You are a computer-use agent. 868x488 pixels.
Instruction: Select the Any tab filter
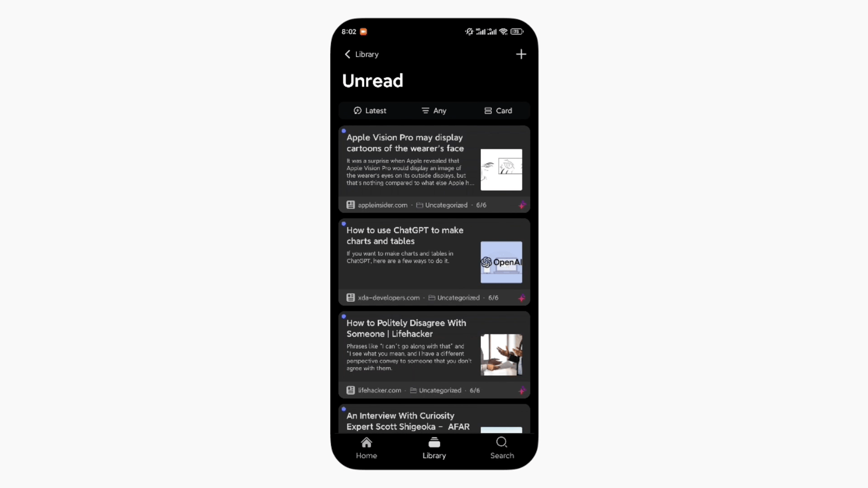click(x=434, y=110)
